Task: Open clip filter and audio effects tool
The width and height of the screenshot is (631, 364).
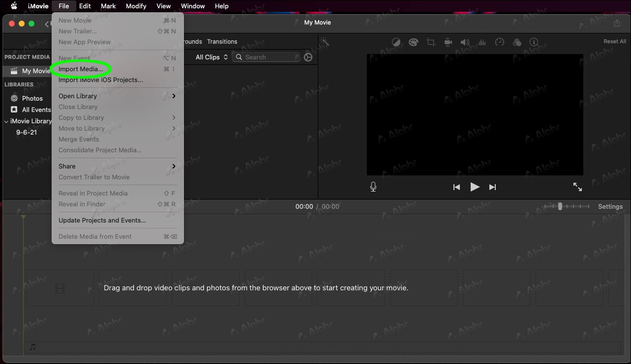Action: pyautogui.click(x=516, y=42)
